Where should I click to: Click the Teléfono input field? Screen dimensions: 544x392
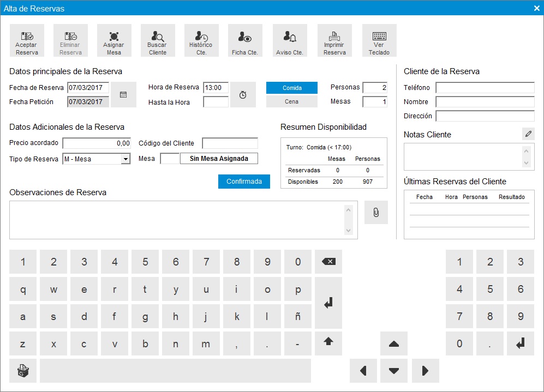[485, 88]
